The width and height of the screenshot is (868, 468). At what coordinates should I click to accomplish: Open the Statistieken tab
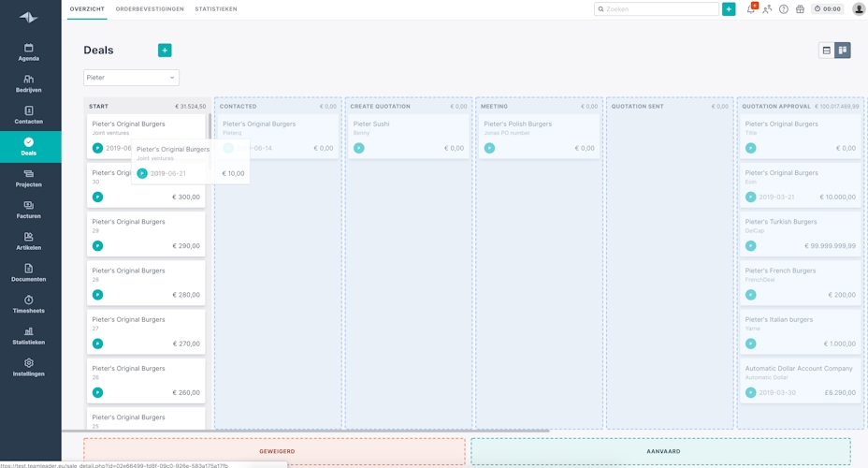click(x=216, y=9)
